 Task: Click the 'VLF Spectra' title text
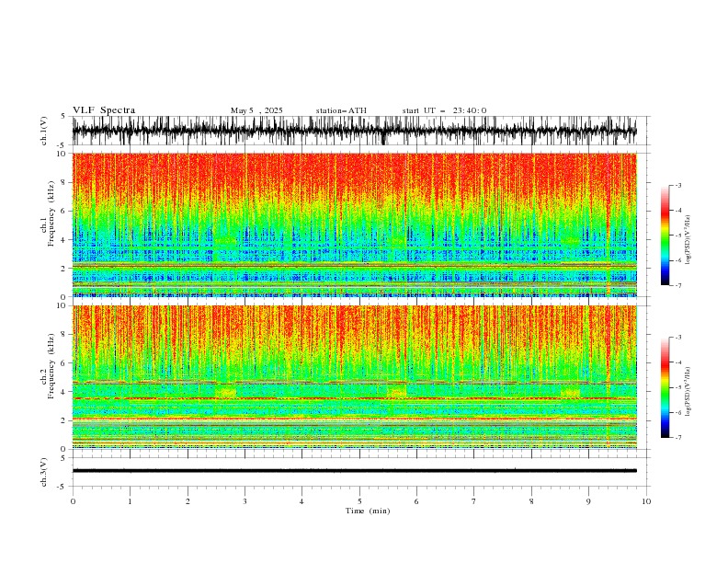[x=104, y=110]
